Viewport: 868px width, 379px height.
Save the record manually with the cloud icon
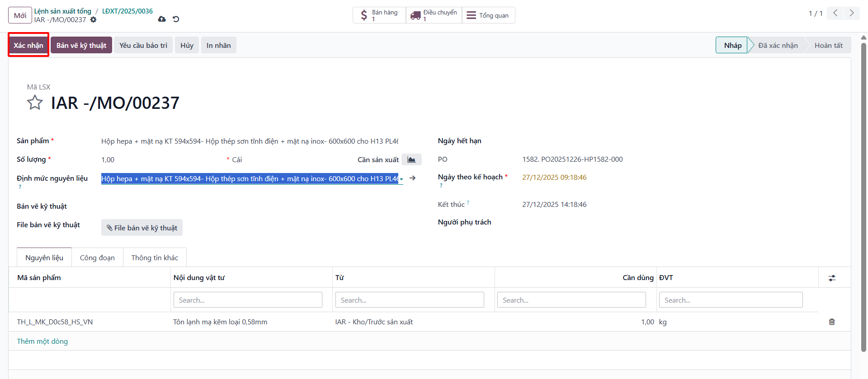pyautogui.click(x=162, y=19)
